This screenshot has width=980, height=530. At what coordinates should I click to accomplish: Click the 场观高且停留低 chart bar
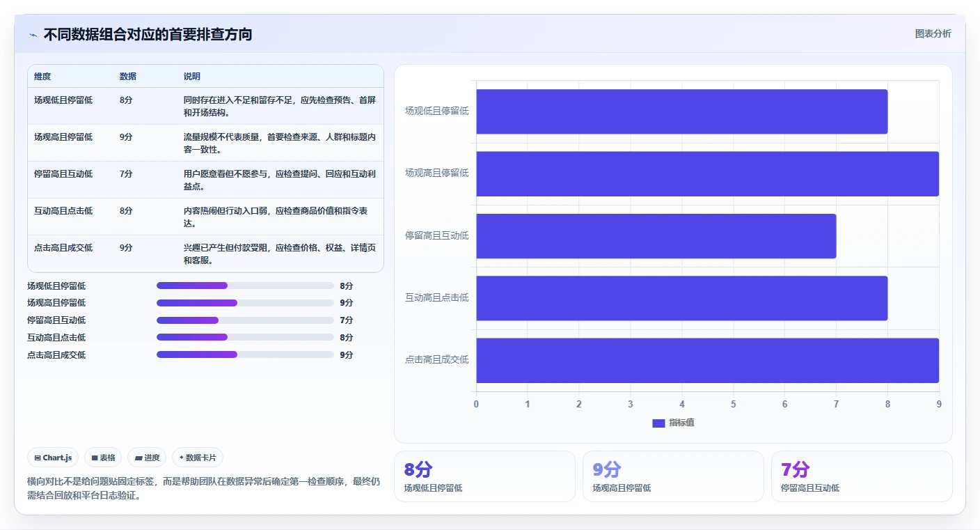[707, 173]
